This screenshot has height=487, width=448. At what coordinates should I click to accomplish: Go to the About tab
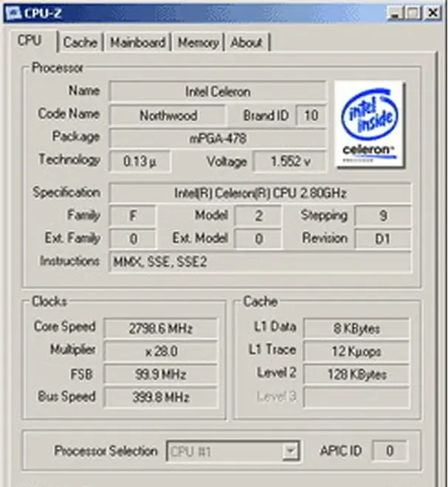pyautogui.click(x=247, y=42)
